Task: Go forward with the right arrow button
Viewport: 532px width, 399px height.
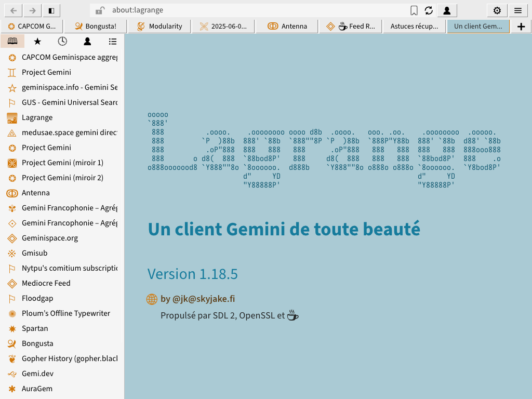Action: [x=32, y=10]
